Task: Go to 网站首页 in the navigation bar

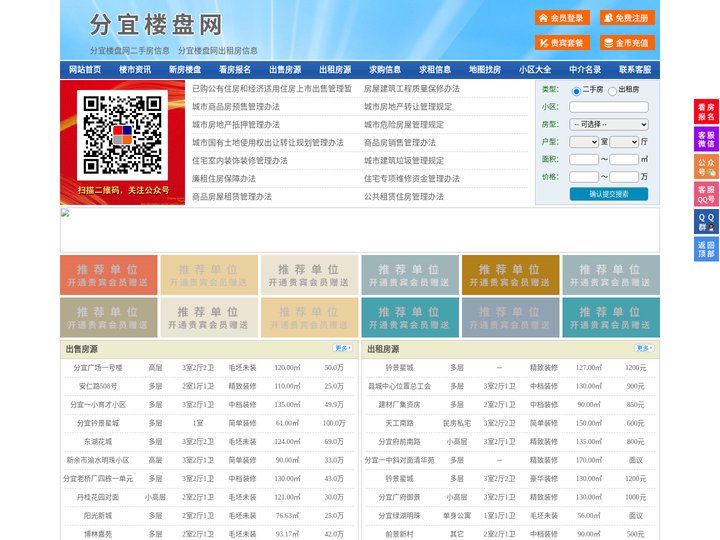Action: click(x=85, y=70)
